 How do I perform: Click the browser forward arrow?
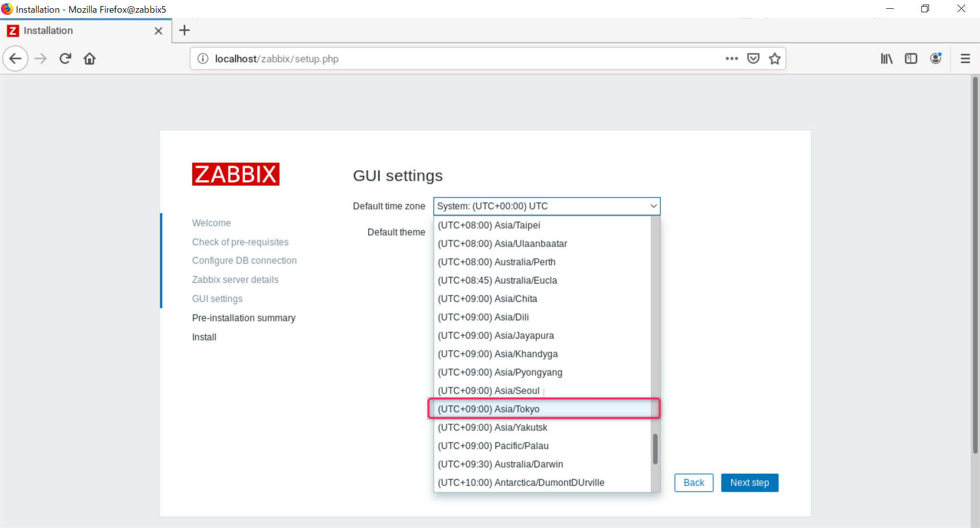tap(40, 59)
